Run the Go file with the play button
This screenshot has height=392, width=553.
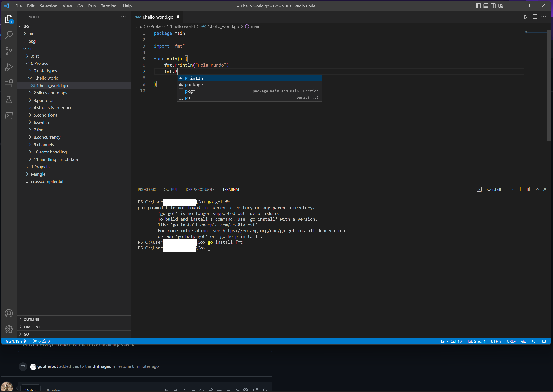(526, 17)
